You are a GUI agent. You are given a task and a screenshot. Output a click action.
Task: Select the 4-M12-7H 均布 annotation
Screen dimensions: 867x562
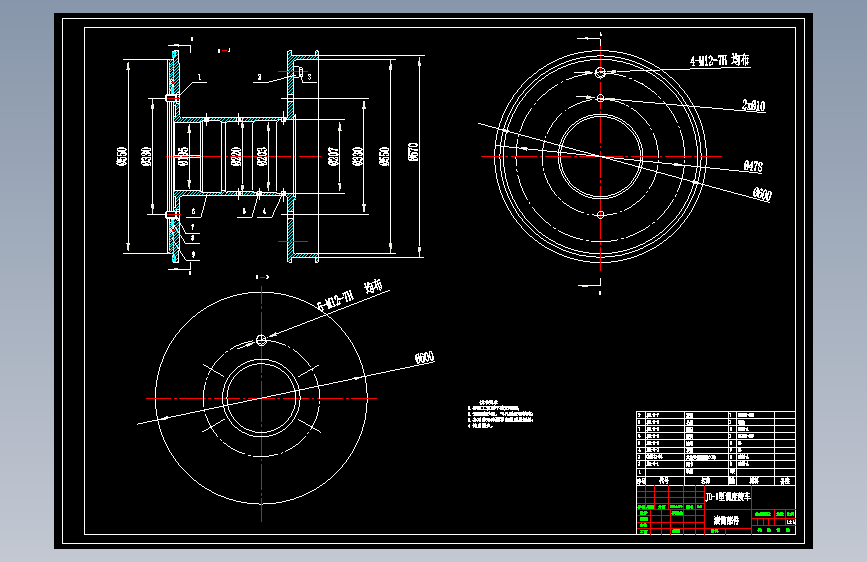click(x=719, y=60)
